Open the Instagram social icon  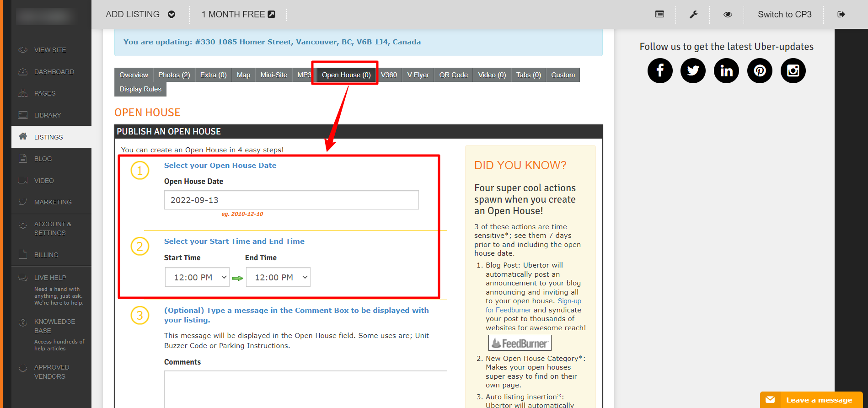793,71
